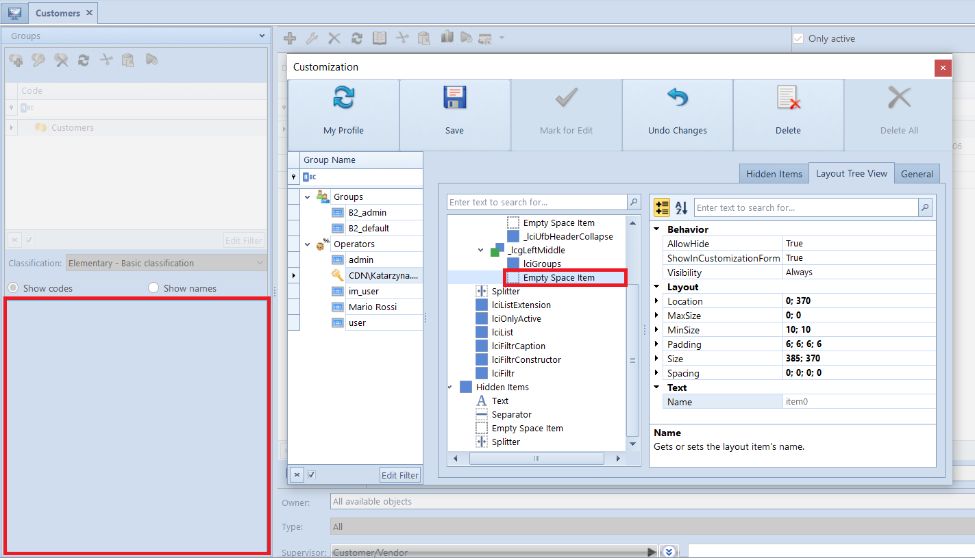Collapse the _lcgLeftMiddle node

point(481,250)
